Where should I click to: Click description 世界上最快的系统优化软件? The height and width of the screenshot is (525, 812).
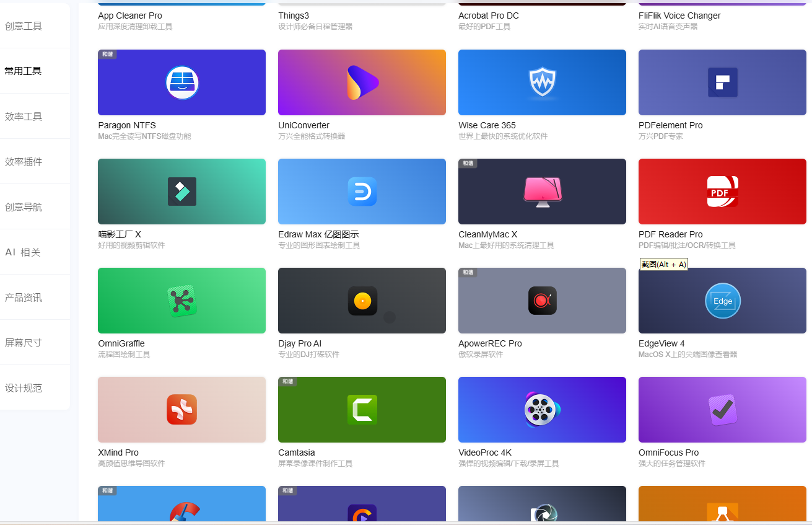(503, 136)
